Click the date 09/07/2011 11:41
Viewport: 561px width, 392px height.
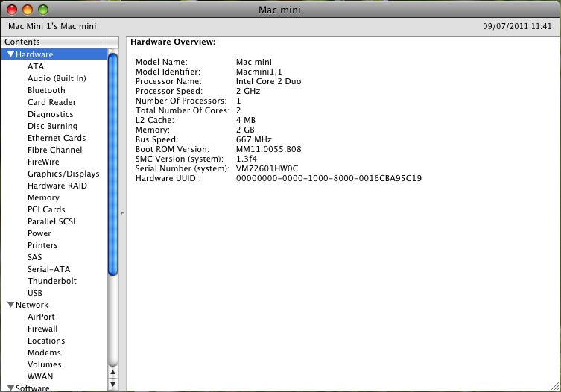click(517, 26)
